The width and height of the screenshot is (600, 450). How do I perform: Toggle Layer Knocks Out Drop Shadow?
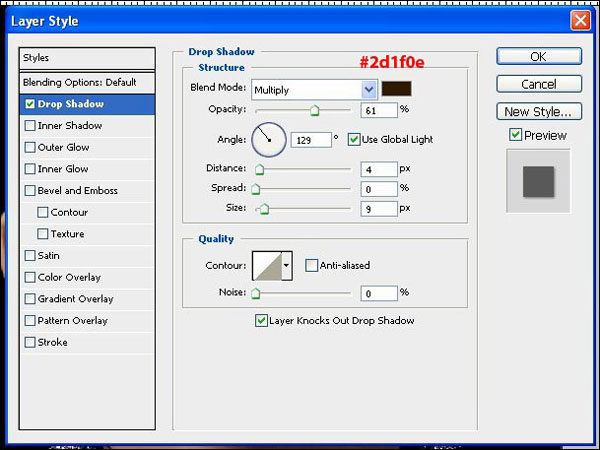pos(262,321)
